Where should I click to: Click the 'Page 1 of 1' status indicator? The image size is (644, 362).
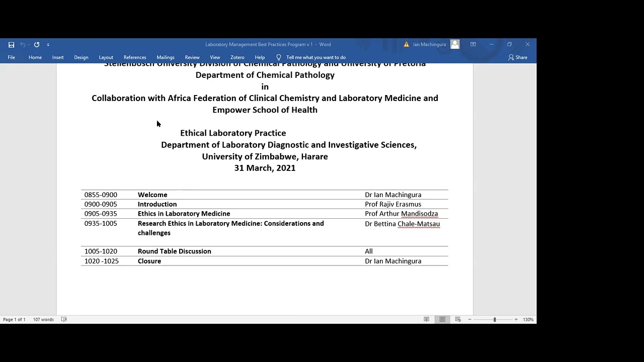[x=14, y=320]
